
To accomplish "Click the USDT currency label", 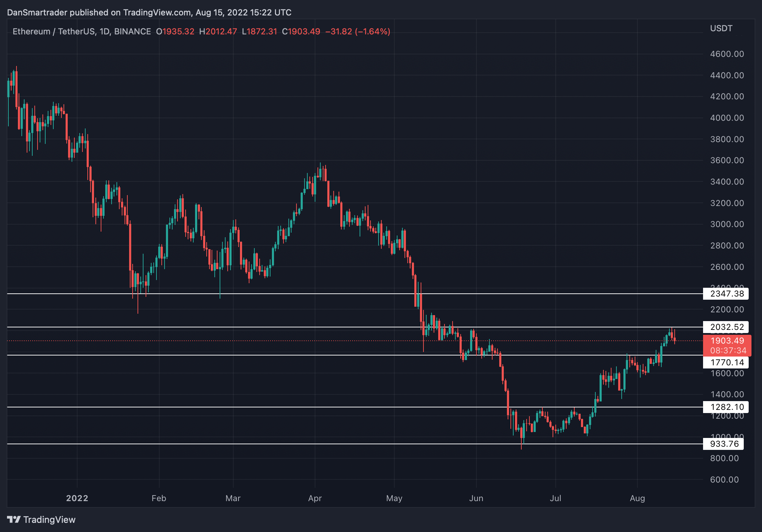I will [721, 28].
